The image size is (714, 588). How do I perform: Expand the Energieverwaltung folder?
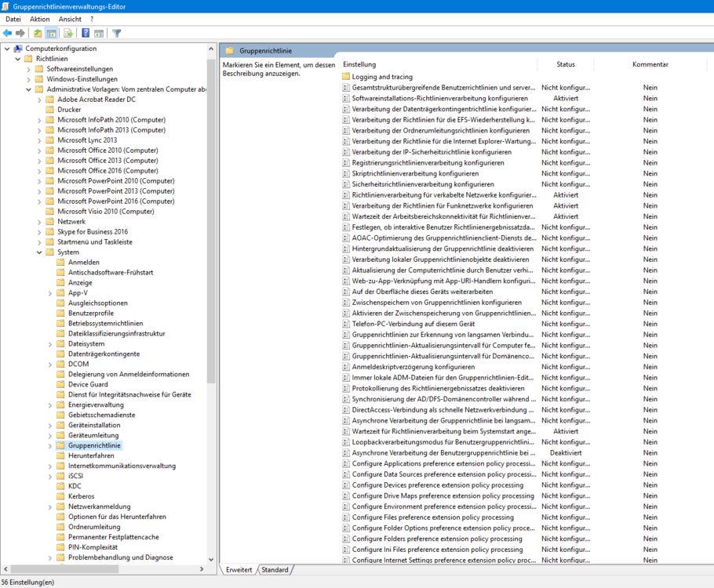point(50,405)
